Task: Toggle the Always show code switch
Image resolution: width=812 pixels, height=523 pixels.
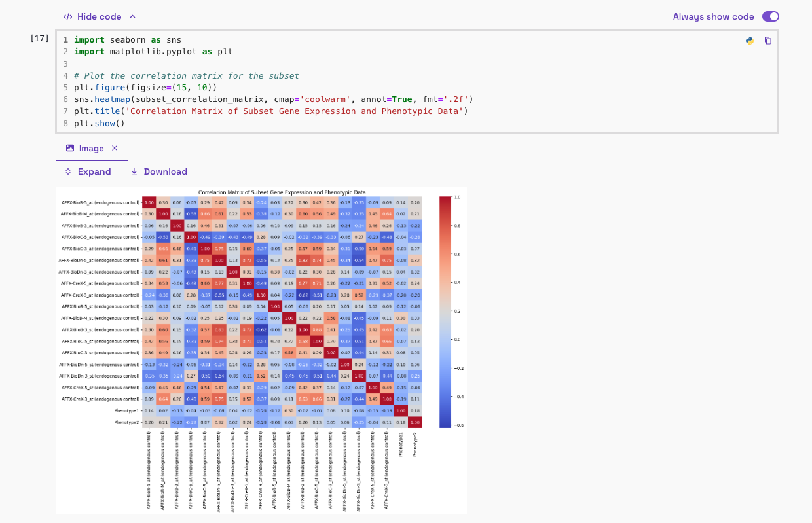Action: [770, 16]
